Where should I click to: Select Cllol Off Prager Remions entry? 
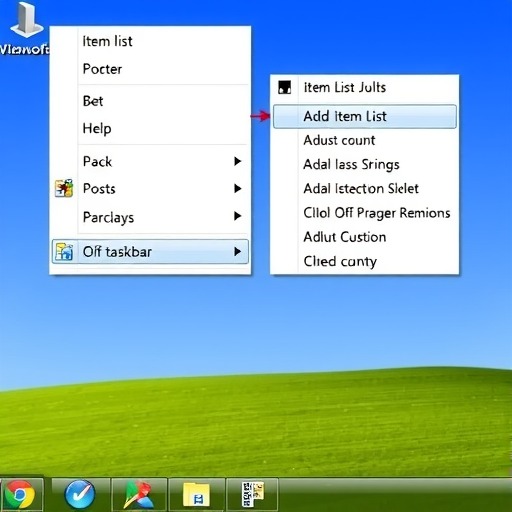click(365, 213)
